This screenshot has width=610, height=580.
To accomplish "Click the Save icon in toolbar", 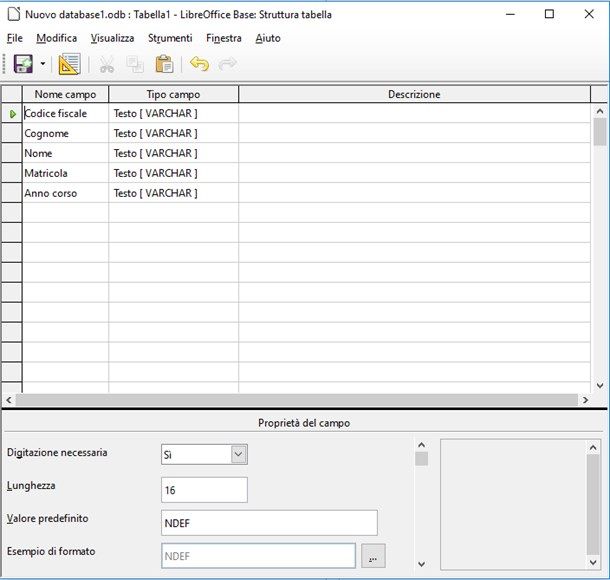I will (x=23, y=64).
